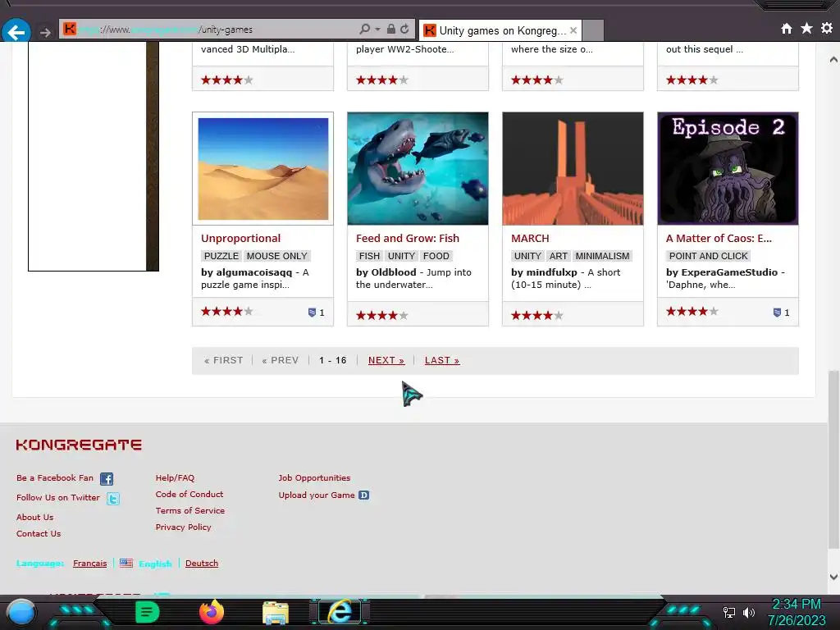Open Favorites star icon

(806, 28)
